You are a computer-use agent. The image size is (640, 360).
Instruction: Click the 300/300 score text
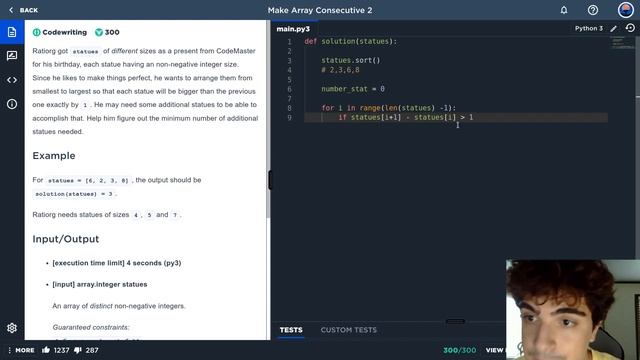[x=460, y=350]
